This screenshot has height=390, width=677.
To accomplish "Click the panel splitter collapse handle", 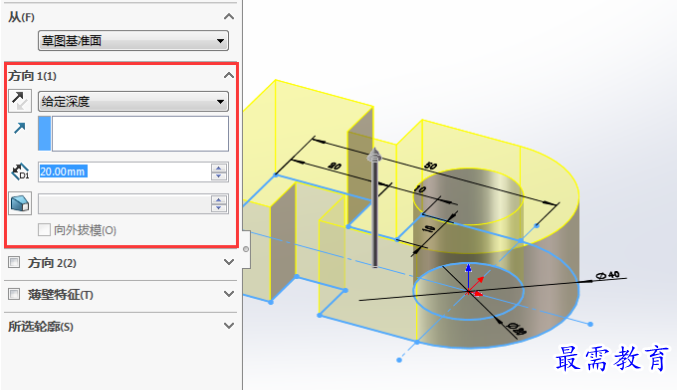I will (246, 249).
